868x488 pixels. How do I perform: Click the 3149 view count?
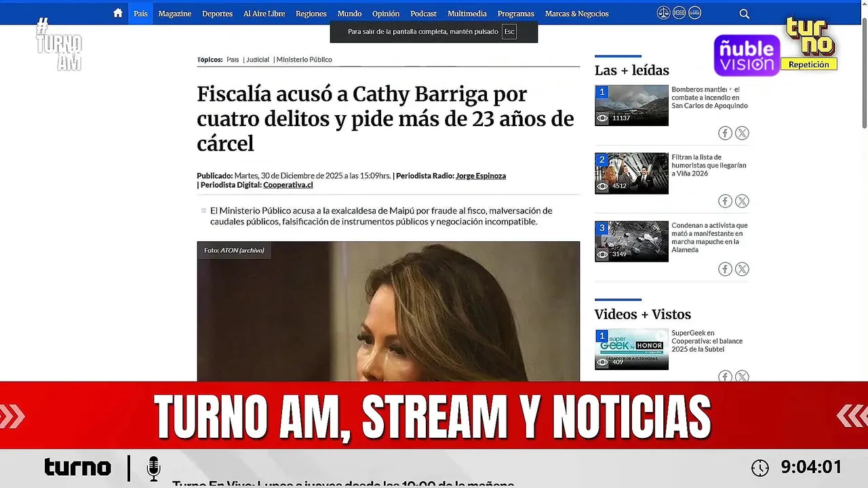[619, 254]
